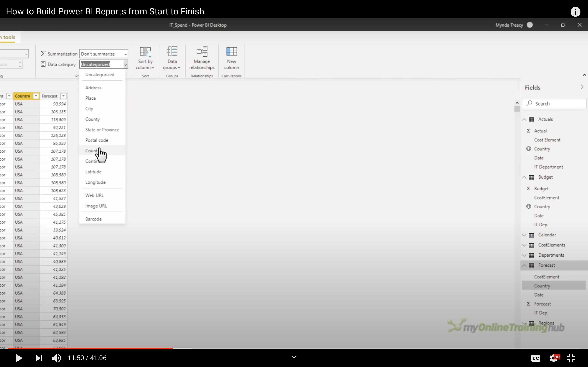Skip to next video
588x367 pixels.
pos(39,358)
